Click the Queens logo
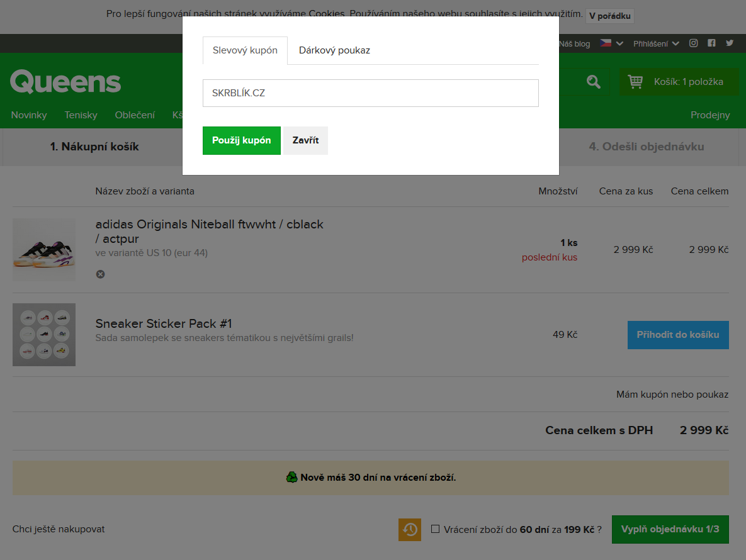The image size is (746, 560). pos(65,82)
